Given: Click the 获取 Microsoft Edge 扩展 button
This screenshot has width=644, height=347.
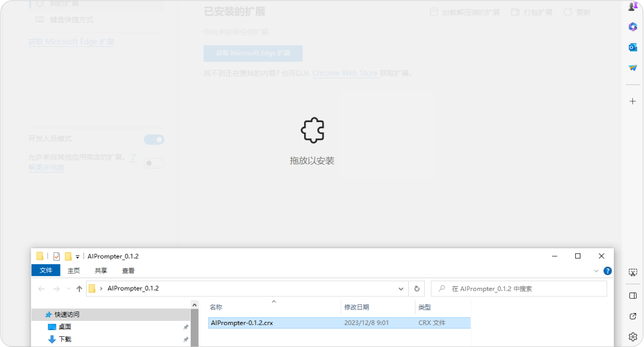Looking at the screenshot, I should (x=253, y=53).
